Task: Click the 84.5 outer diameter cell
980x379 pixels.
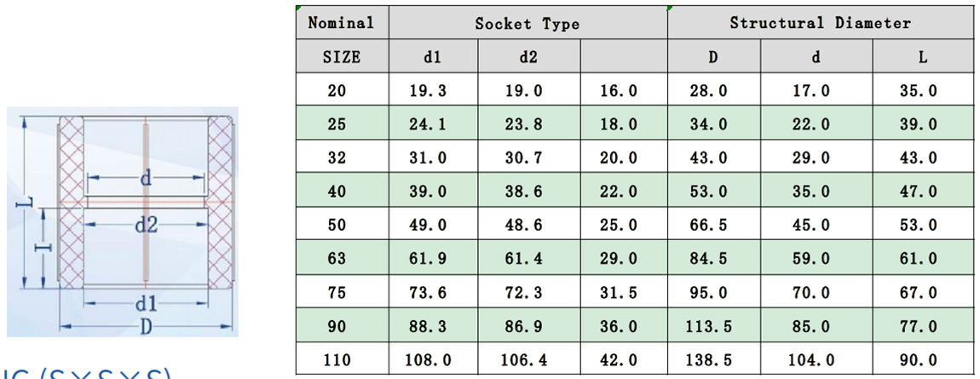Action: click(713, 259)
